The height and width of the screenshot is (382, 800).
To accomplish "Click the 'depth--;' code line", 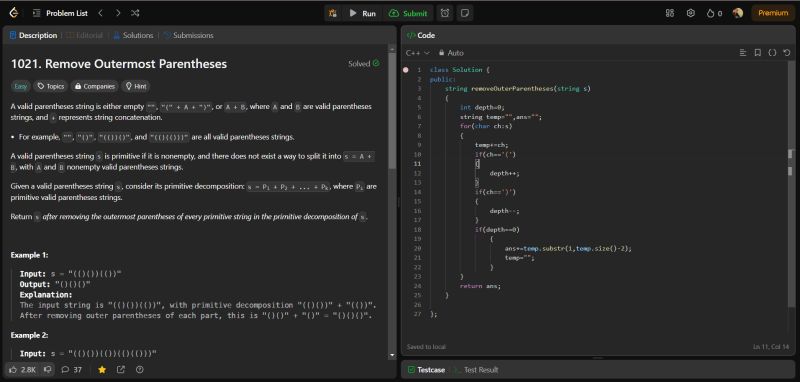I will 505,211.
